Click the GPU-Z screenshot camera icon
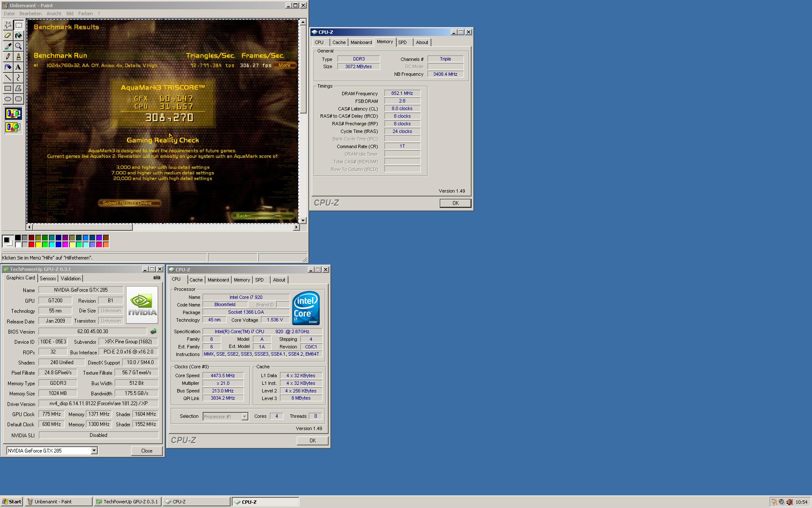The image size is (812, 508). click(x=157, y=278)
